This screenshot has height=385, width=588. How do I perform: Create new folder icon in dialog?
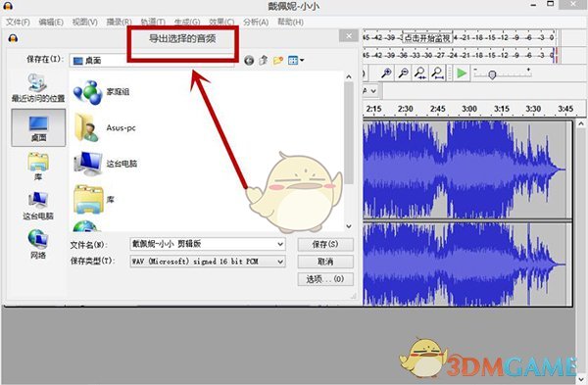coord(278,60)
